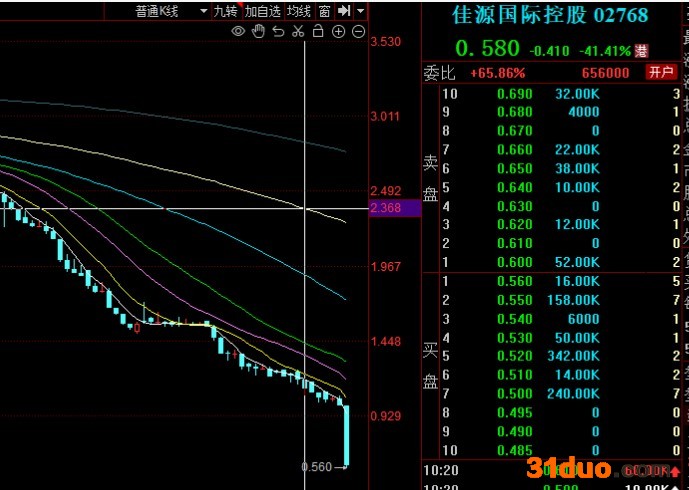Click the red 开户 open account button
The image size is (689, 490).
click(x=661, y=72)
